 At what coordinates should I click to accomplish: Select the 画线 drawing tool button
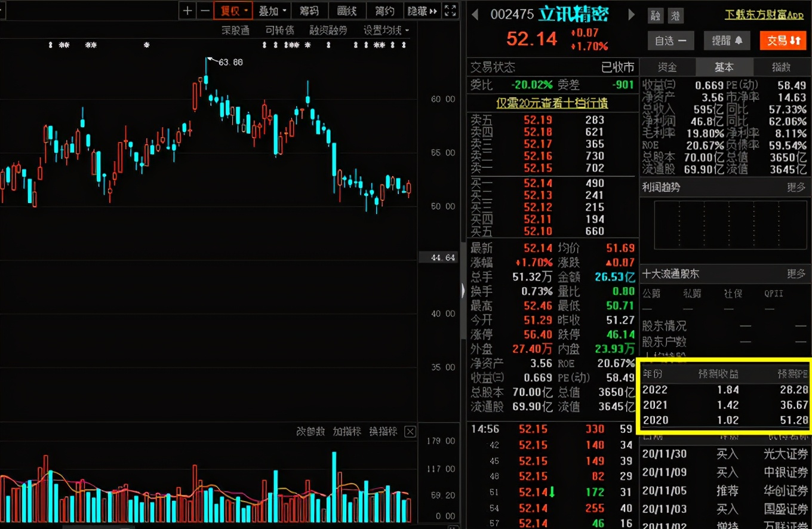(x=346, y=11)
